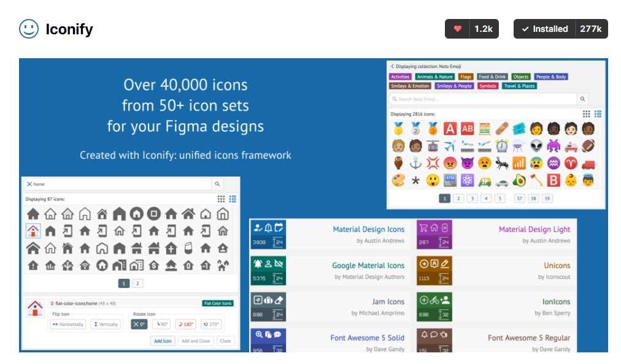Choose the orange bar chart emoji
The image size is (621, 364).
point(519,163)
